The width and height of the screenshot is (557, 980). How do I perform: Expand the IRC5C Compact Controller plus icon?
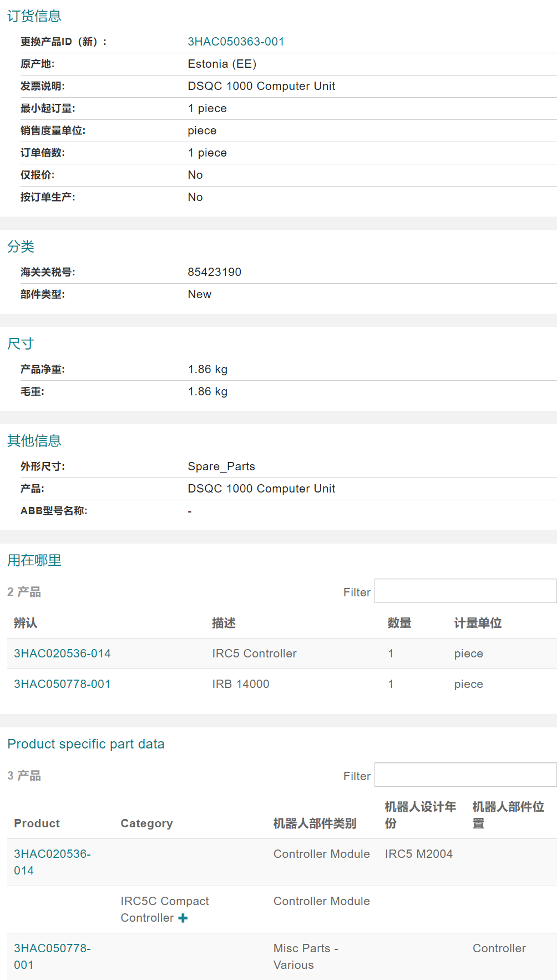click(x=183, y=918)
